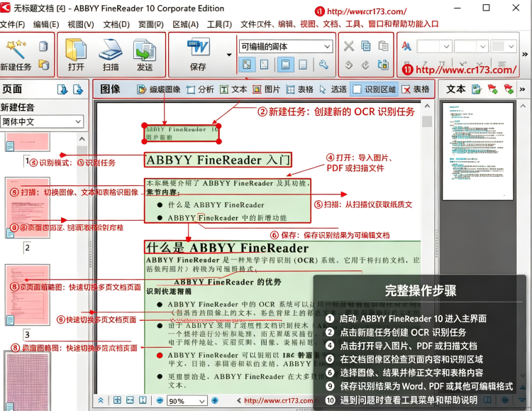Open the 简体中文 language dropdown

coord(42,121)
